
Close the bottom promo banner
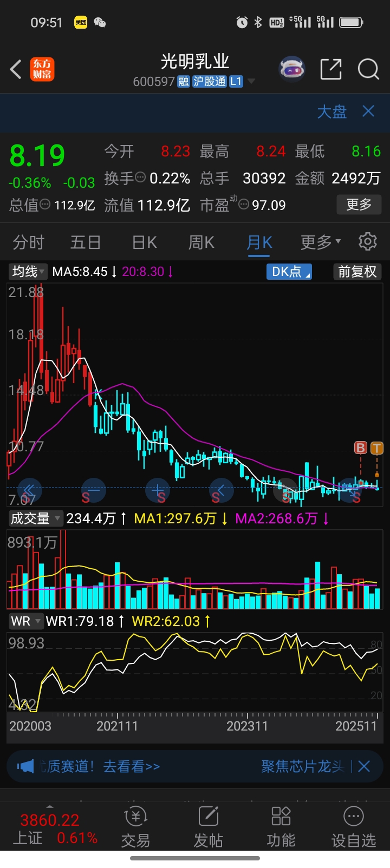[364, 766]
